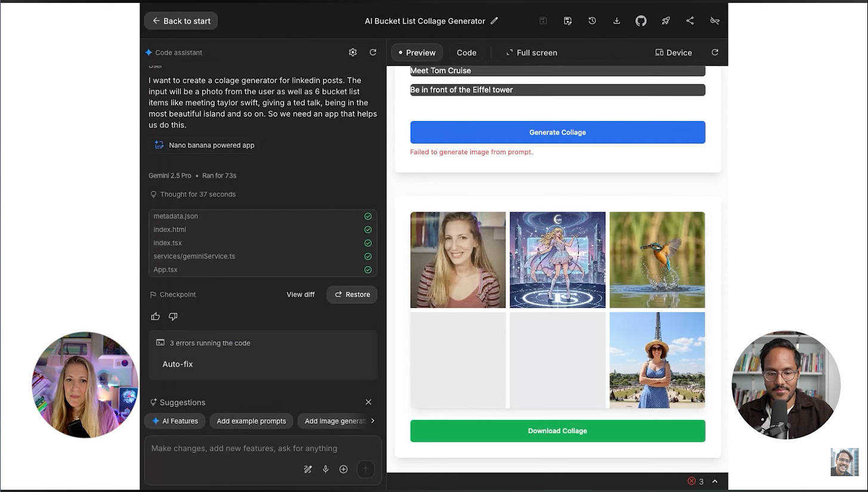
Task: Go back using Back to start button
Action: coord(181,21)
